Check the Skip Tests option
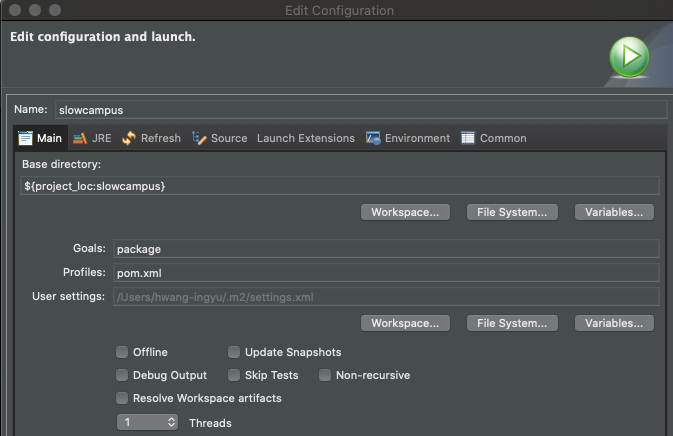This screenshot has height=436, width=673. click(234, 375)
